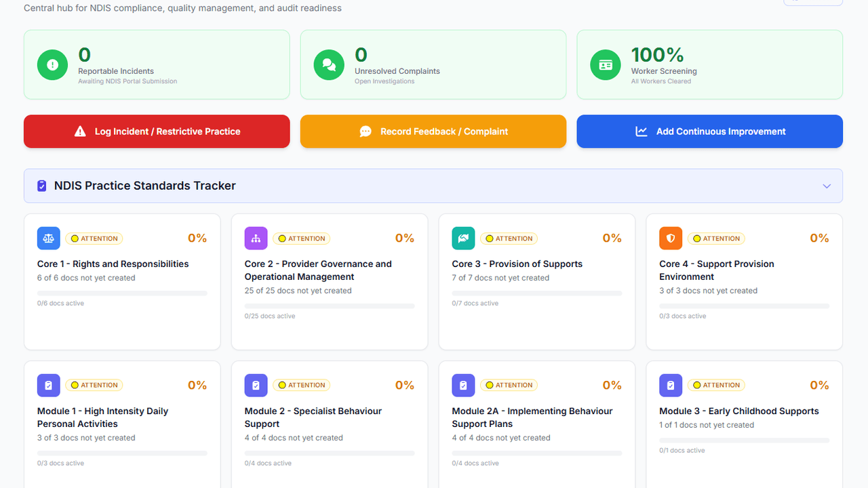Click the Core 1 scales of justice icon
Viewport: 868px width, 488px height.
click(x=49, y=239)
